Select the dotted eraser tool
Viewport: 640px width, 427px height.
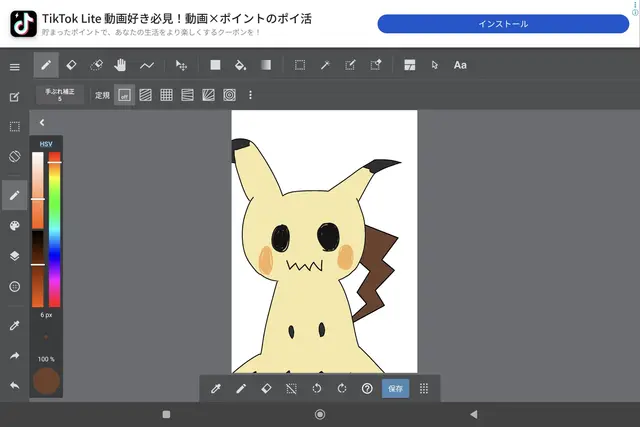(96, 65)
